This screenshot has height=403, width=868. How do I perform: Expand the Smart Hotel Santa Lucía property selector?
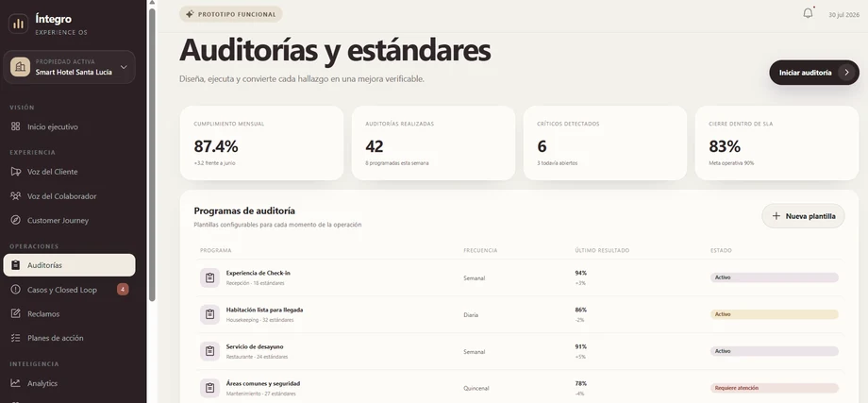coord(69,67)
